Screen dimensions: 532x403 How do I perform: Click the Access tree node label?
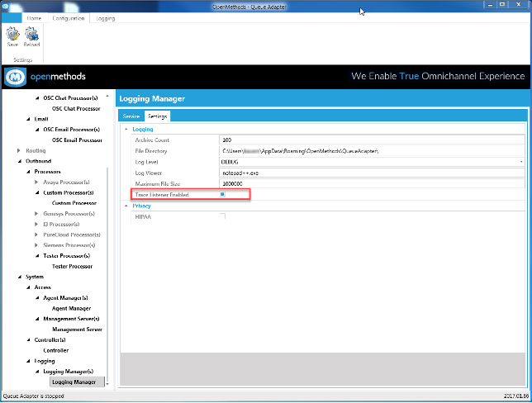click(43, 287)
